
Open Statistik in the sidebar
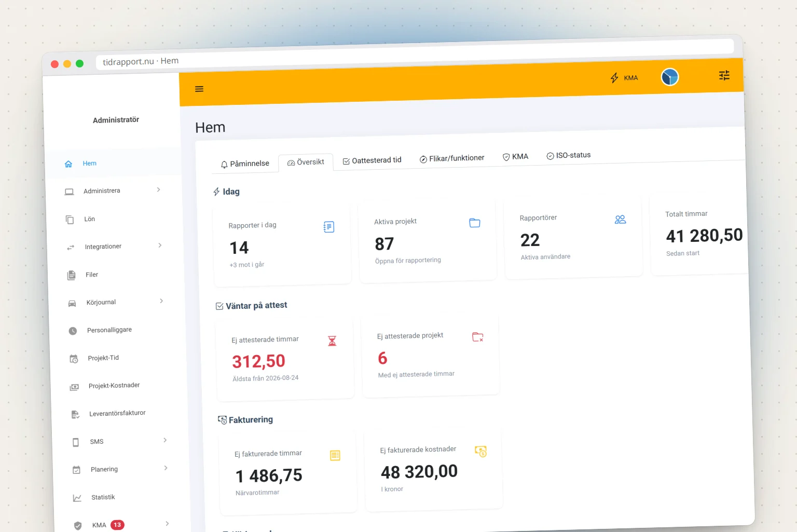point(122,497)
